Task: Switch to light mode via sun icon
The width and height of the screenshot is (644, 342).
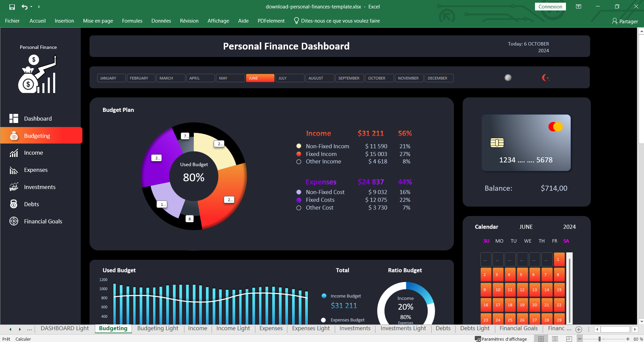Action: tap(508, 77)
